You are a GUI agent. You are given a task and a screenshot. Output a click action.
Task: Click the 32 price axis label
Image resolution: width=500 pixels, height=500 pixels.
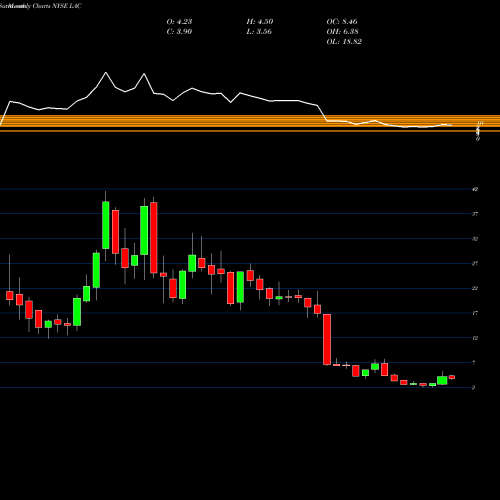(475, 239)
